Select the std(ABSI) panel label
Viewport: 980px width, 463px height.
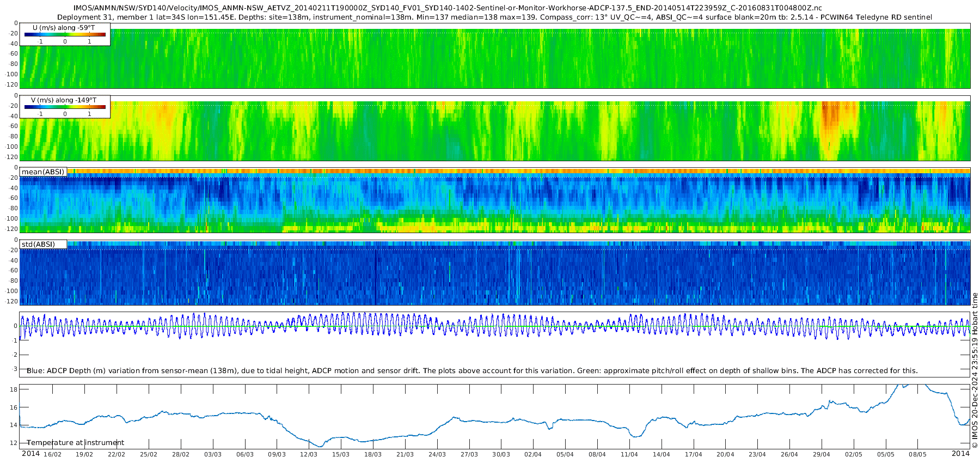click(43, 244)
